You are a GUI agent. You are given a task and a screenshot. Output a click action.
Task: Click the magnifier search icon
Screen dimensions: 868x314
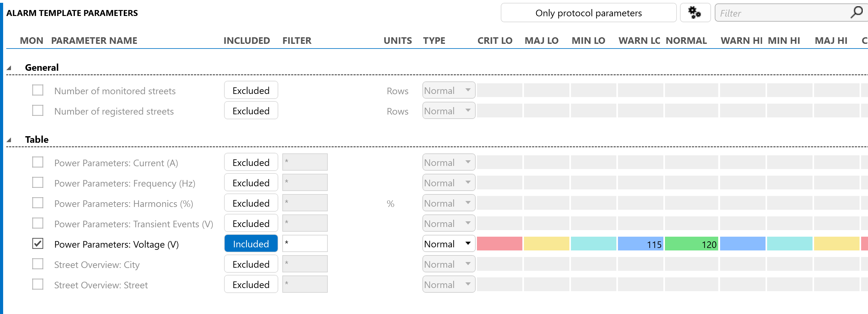[856, 13]
